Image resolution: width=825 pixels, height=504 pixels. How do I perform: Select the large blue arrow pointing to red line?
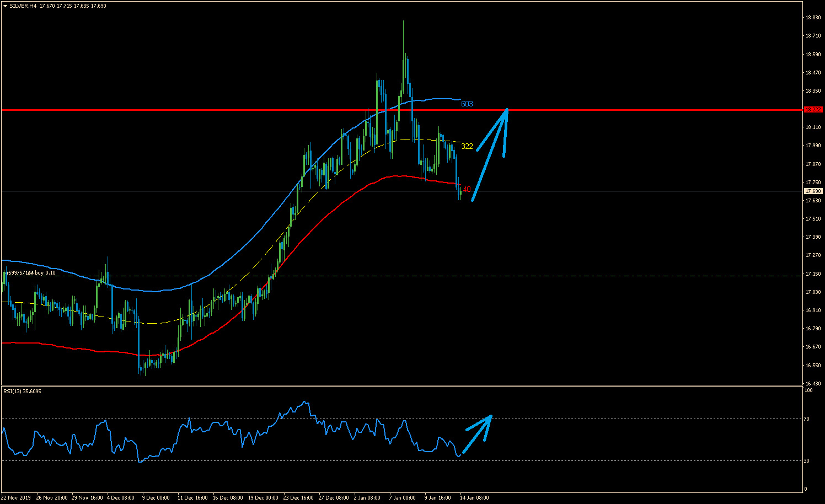[x=490, y=154]
